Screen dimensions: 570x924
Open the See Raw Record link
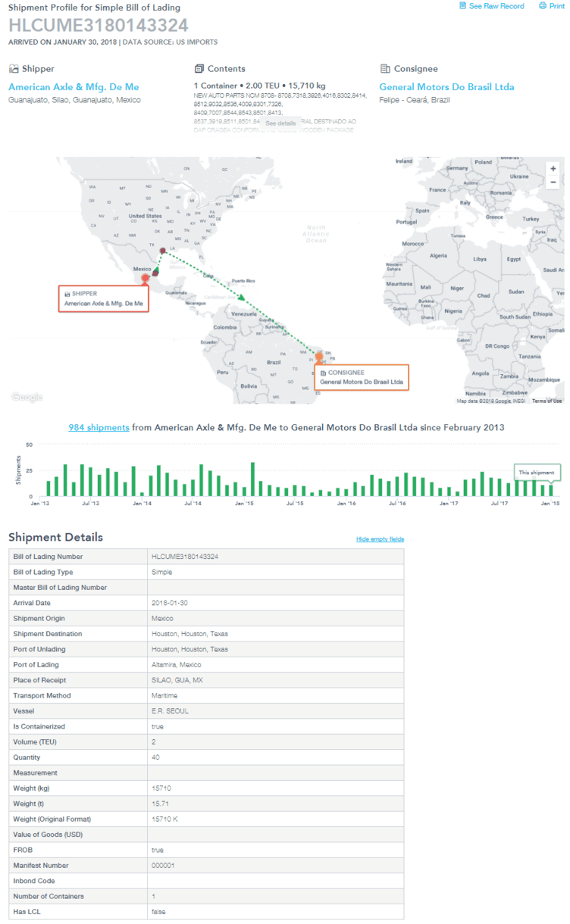click(496, 6)
